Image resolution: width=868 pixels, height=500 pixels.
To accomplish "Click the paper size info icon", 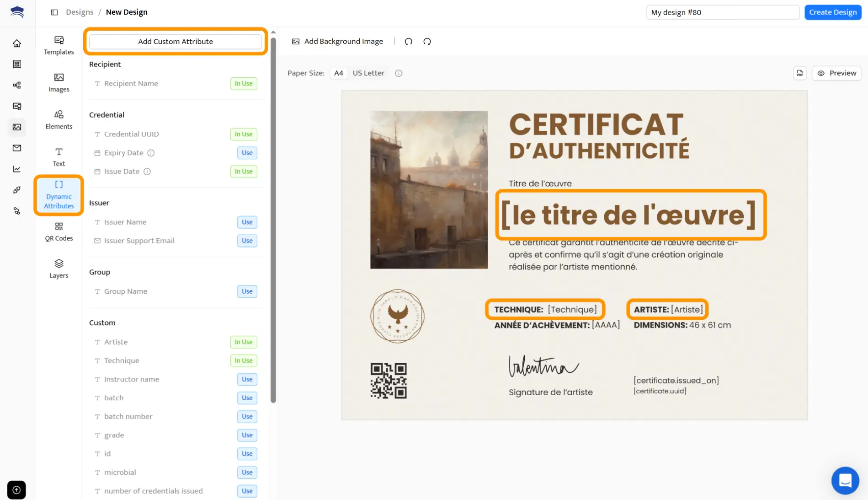I will click(x=399, y=73).
